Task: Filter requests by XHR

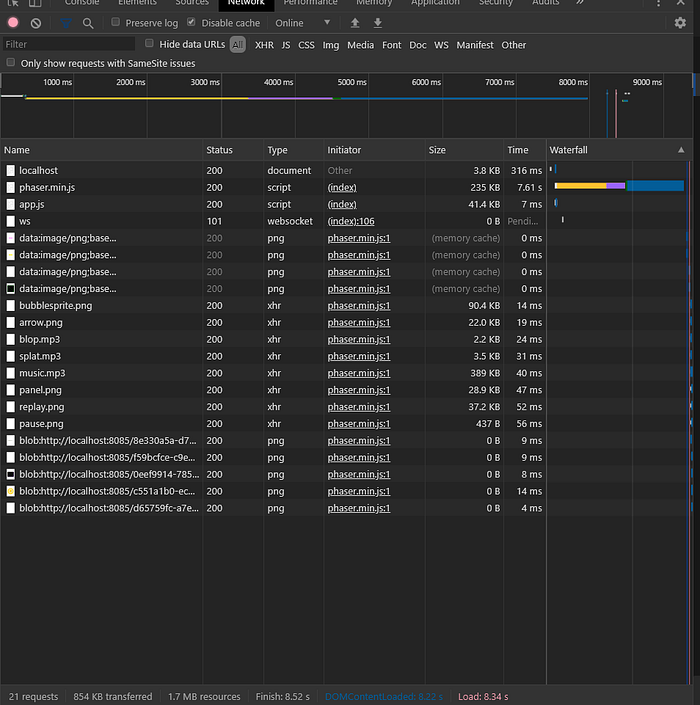Action: 264,45
